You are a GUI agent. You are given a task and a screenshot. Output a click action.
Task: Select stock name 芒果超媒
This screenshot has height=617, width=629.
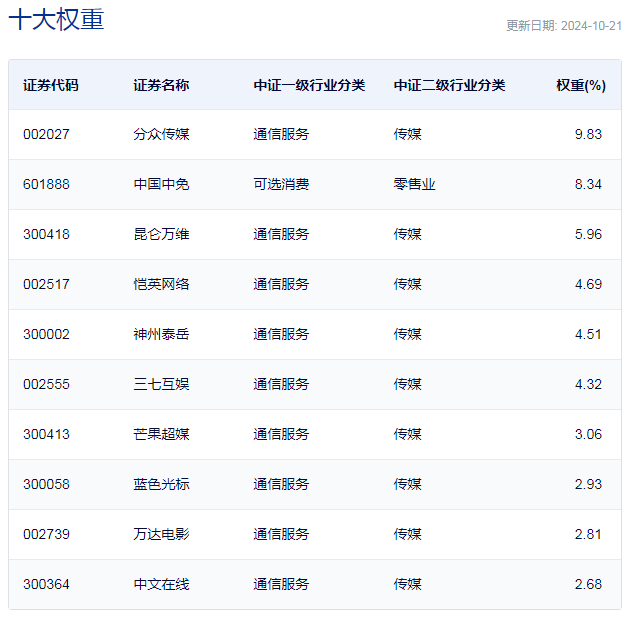(161, 434)
